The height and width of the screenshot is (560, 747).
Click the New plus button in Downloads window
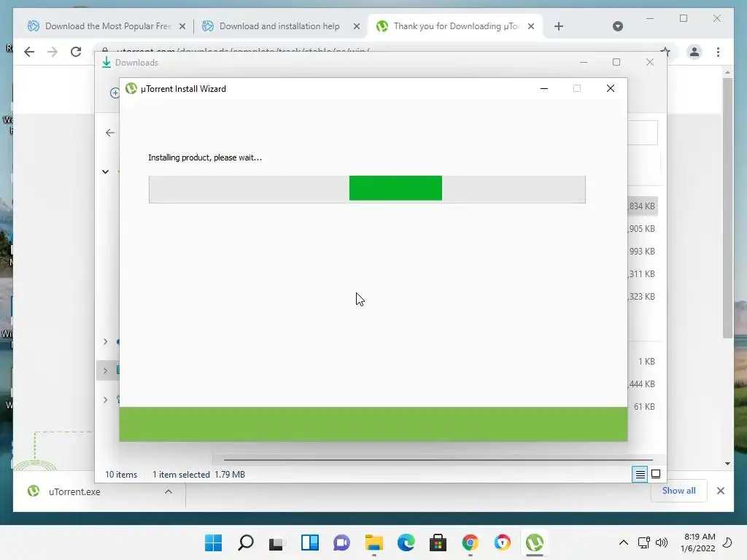click(x=115, y=93)
